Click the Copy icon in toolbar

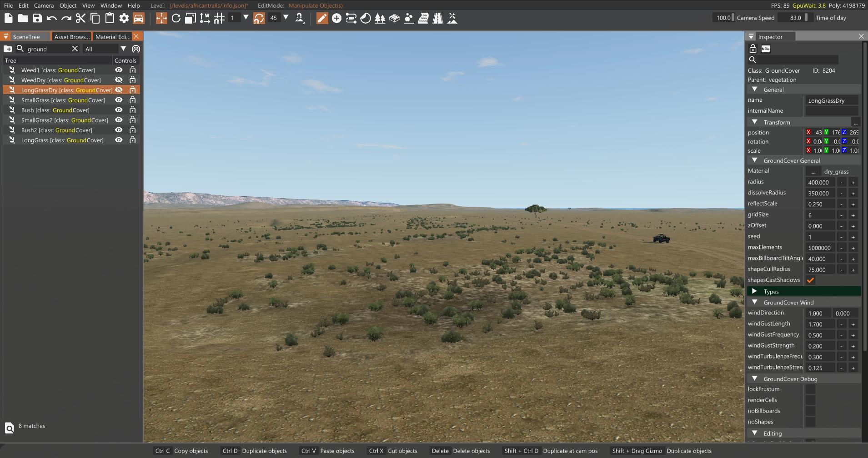point(95,18)
